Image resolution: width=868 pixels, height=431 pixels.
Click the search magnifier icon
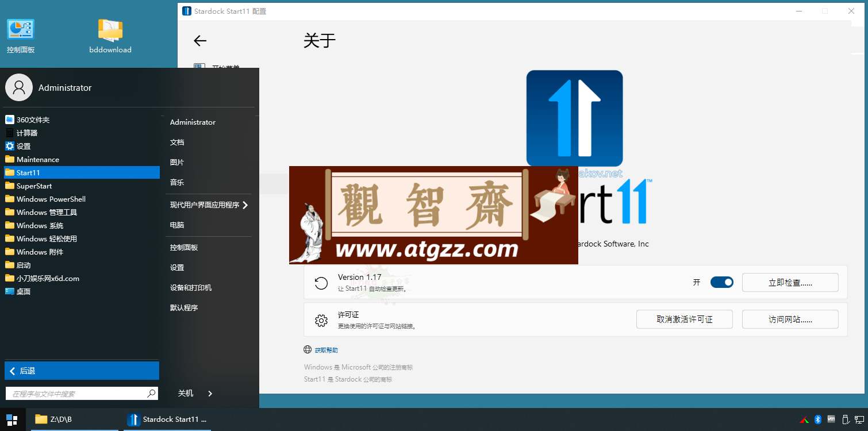tap(151, 394)
